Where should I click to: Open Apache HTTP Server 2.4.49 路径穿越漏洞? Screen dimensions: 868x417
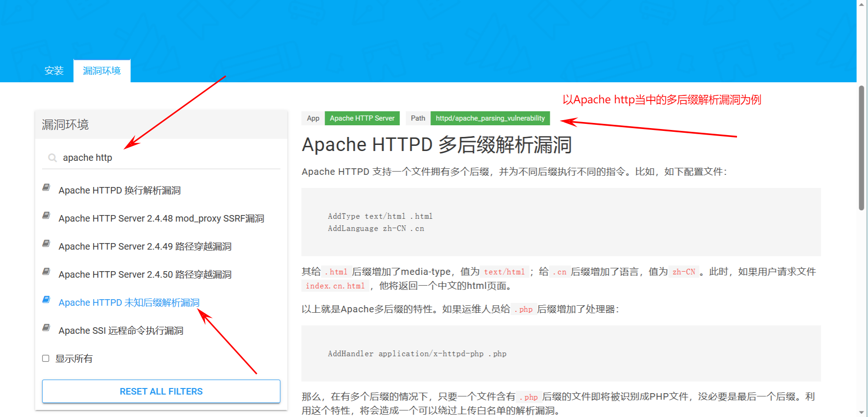145,246
